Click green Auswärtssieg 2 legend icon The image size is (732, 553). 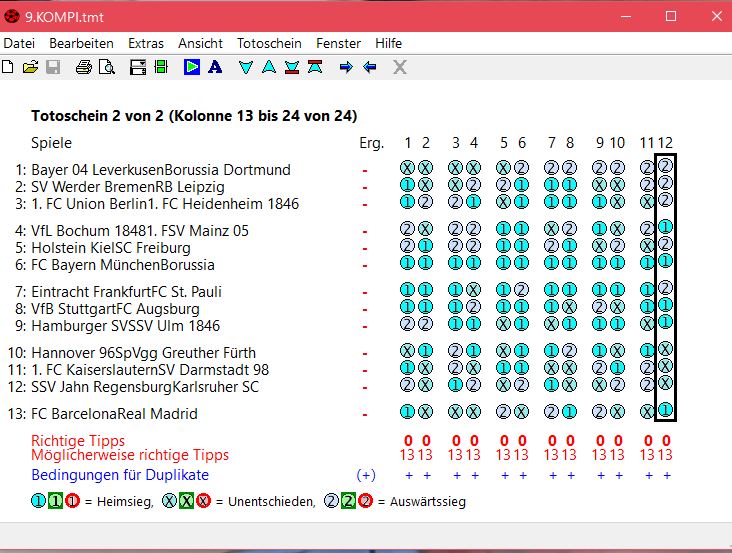[x=348, y=501]
